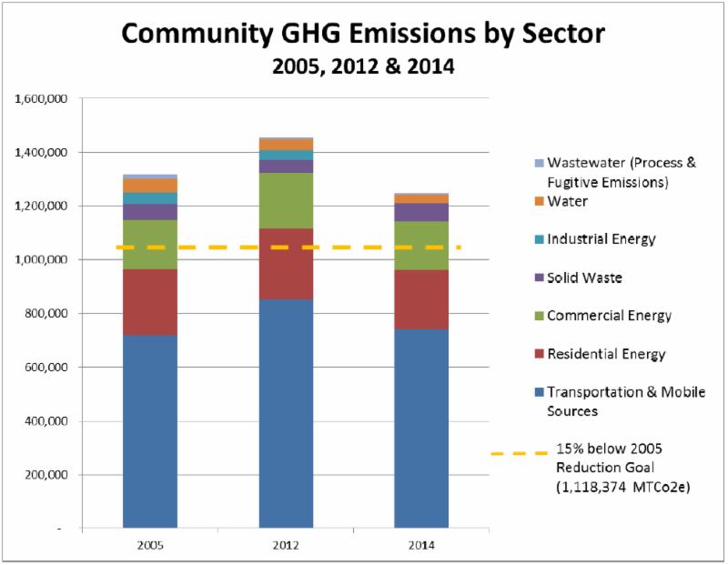
Task: Click the Wastewater legend color swatch
Action: point(539,163)
